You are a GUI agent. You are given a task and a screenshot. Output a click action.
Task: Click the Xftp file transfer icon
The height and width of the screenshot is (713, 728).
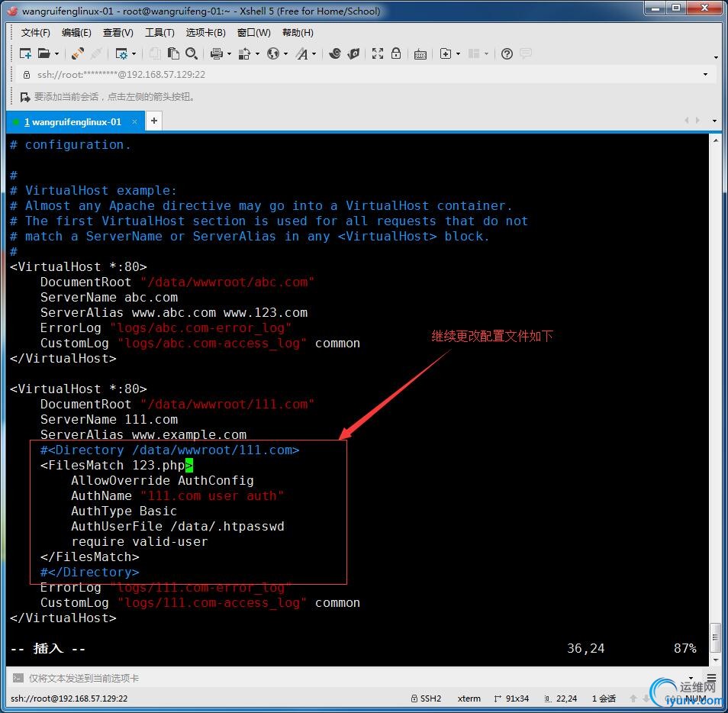[x=353, y=53]
